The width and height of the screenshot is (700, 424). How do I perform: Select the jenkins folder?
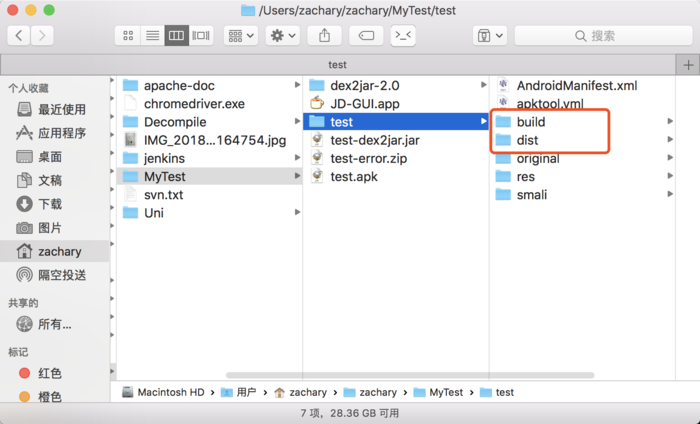coord(209,158)
